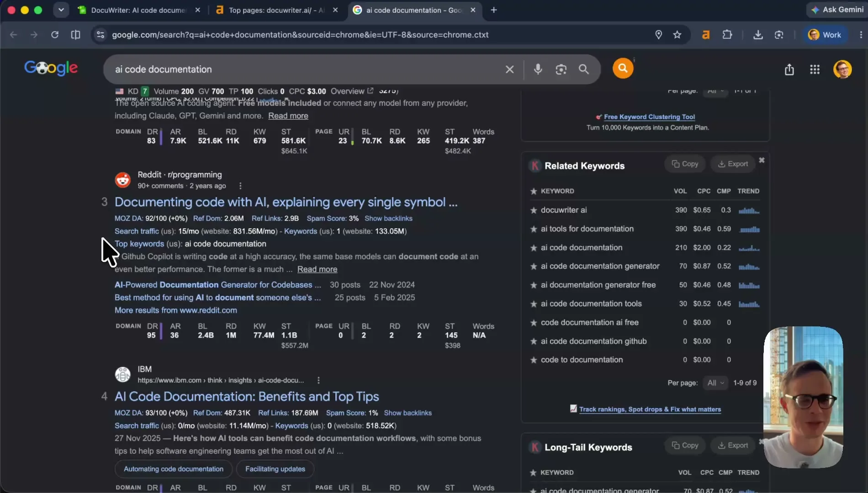Open the Chrome downloads icon

[x=758, y=35]
